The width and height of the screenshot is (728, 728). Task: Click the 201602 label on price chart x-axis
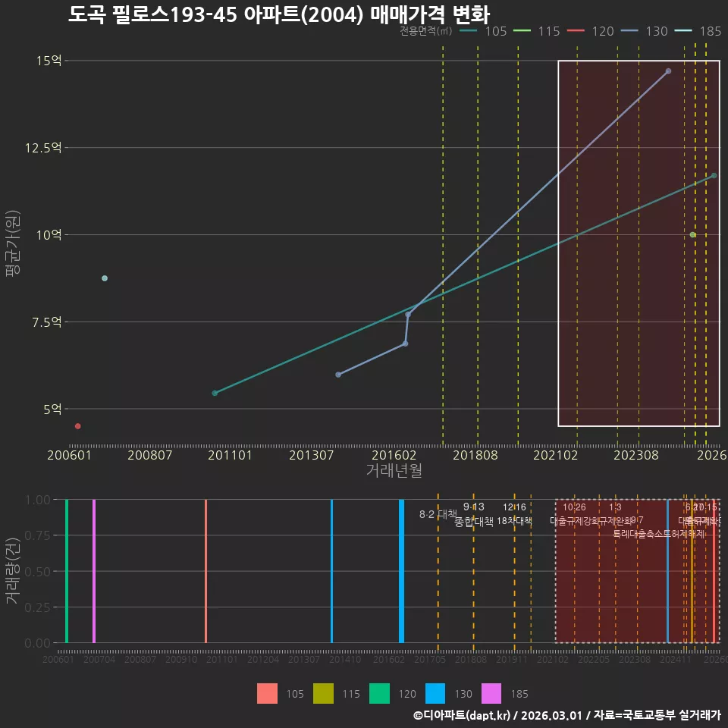coord(394,455)
